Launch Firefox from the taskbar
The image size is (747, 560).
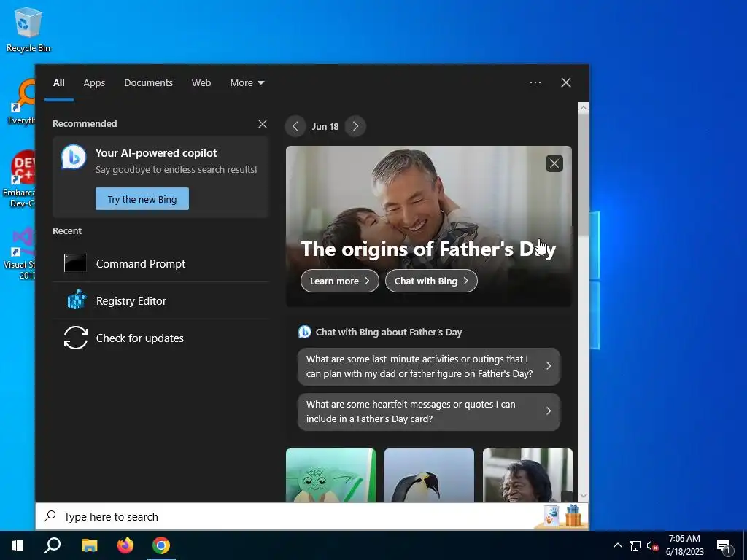[x=125, y=545]
